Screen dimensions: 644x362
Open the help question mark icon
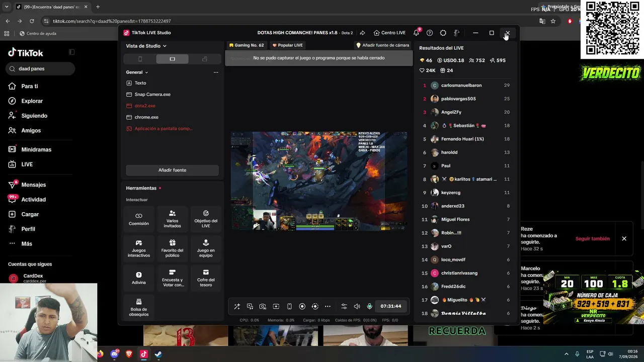click(430, 33)
